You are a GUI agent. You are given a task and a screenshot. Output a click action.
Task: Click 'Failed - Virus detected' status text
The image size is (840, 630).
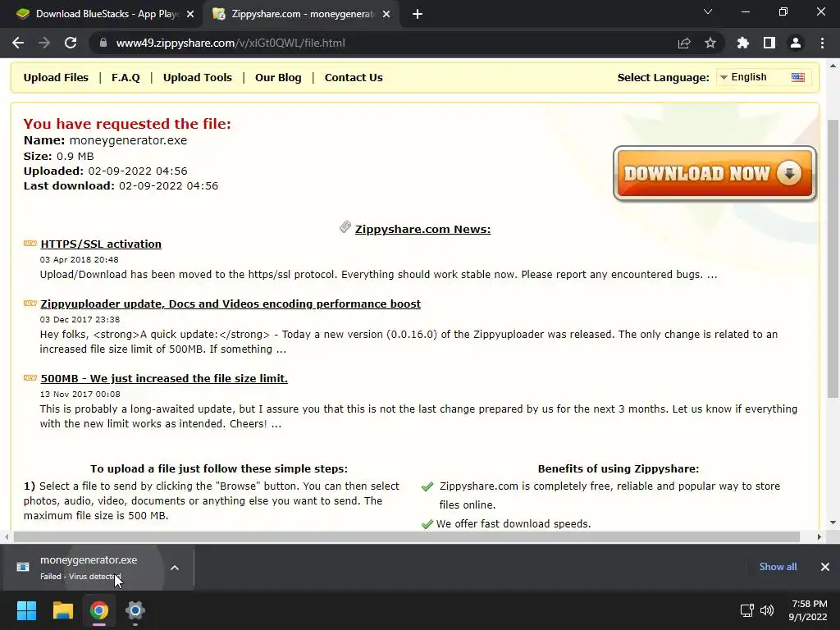pos(80,577)
